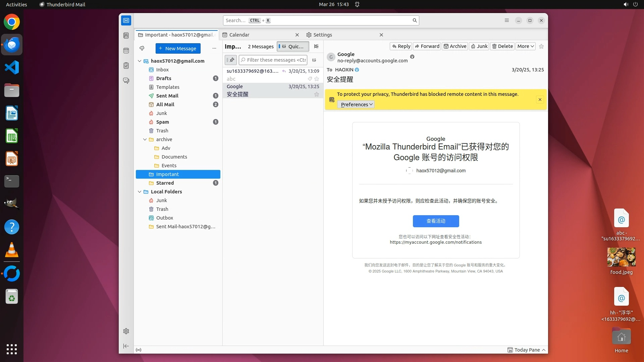Collapse the archive folder tree
644x362 pixels.
coord(145,139)
